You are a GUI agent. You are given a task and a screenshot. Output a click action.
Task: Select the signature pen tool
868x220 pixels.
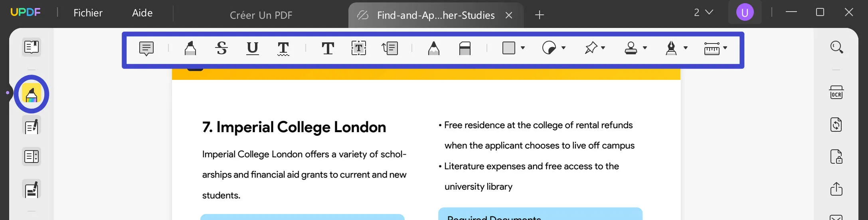coord(671,48)
